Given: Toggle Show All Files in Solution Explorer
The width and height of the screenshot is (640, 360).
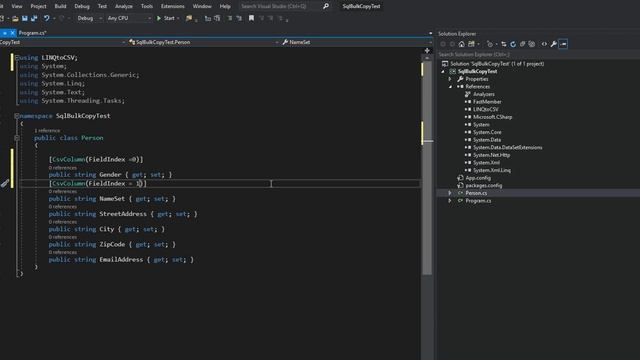Looking at the screenshot, I should pyautogui.click(x=531, y=44).
